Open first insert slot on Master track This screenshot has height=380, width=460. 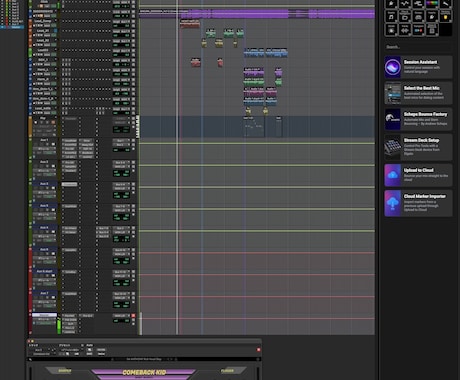[70, 316]
